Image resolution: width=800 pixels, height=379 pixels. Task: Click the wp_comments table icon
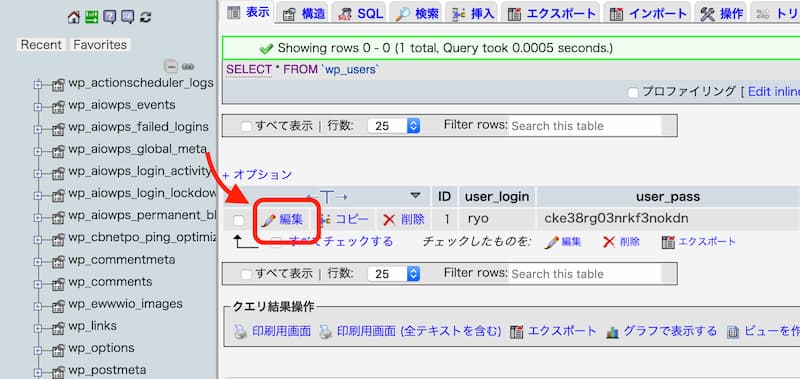[58, 283]
